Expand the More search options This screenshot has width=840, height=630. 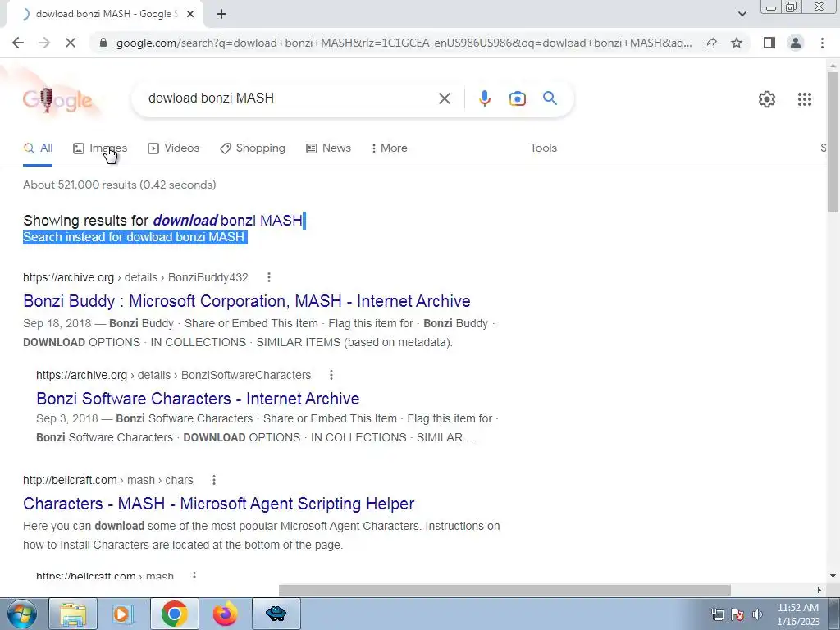[x=390, y=148]
